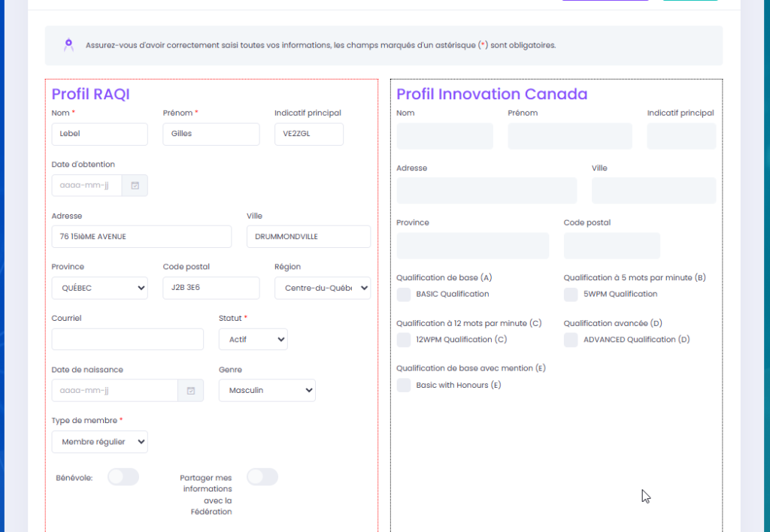The image size is (770, 532).
Task: Click the Adresse field 76 15IèME AVENUE
Action: point(141,237)
